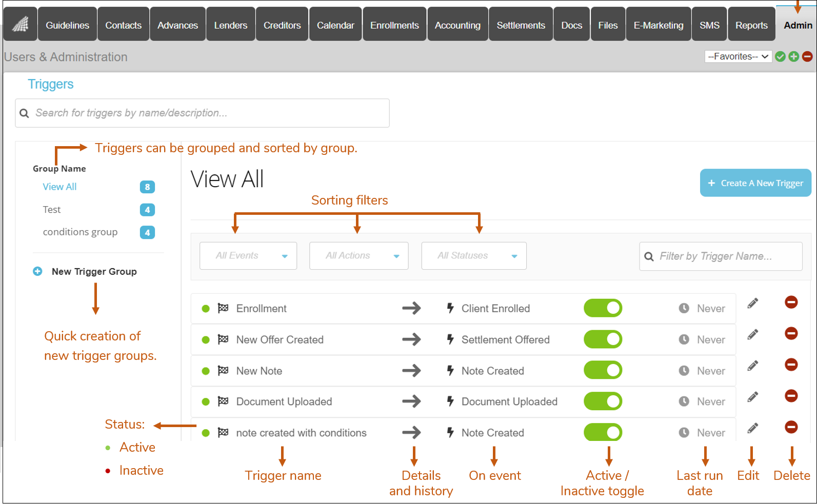This screenshot has height=504, width=817.
Task: Toggle off the New Note trigger
Action: tap(603, 370)
